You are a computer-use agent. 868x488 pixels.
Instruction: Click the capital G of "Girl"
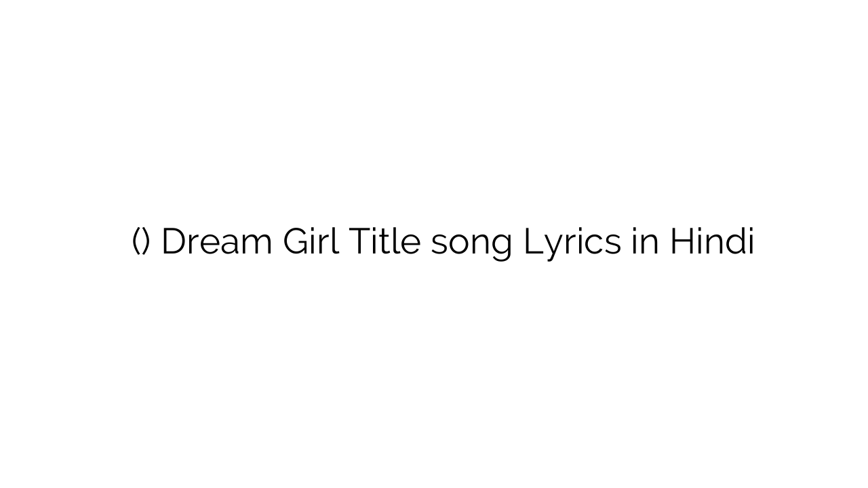[x=295, y=241]
